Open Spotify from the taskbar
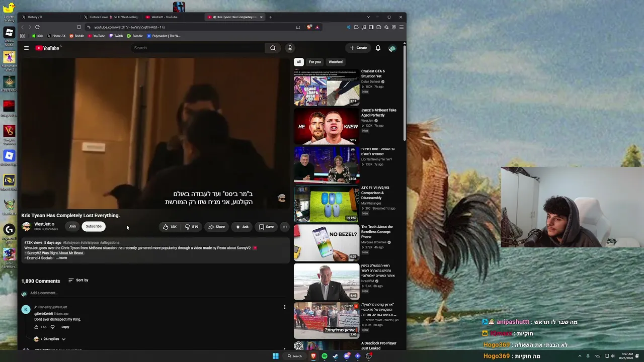The image size is (644, 362). 325,356
